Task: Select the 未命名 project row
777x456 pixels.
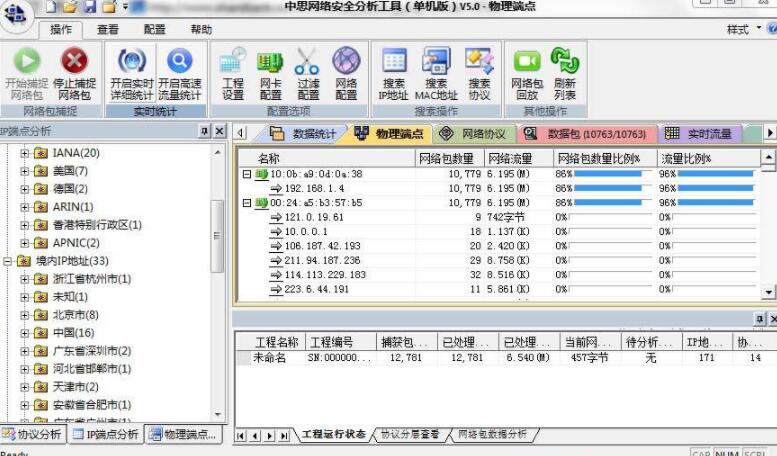Action: (505, 357)
